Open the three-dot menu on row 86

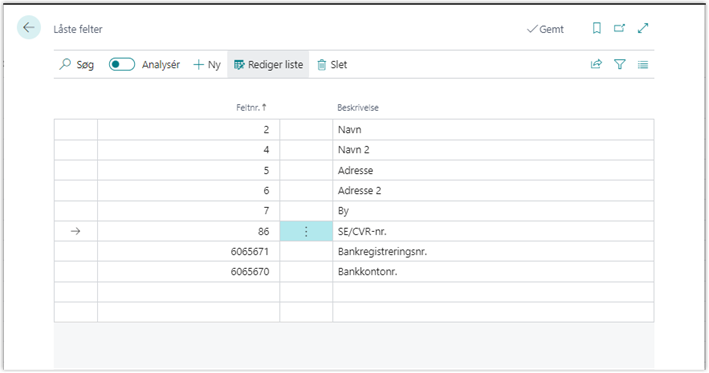click(x=306, y=231)
